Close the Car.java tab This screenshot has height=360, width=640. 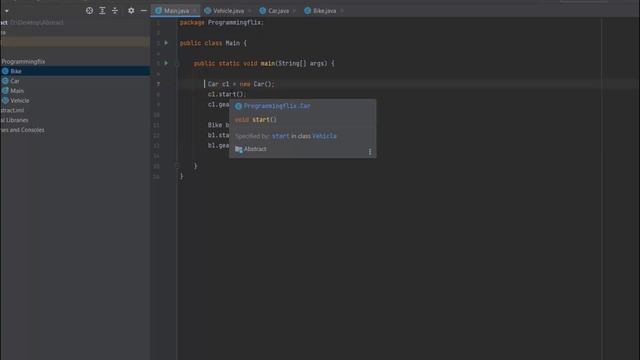click(x=294, y=11)
